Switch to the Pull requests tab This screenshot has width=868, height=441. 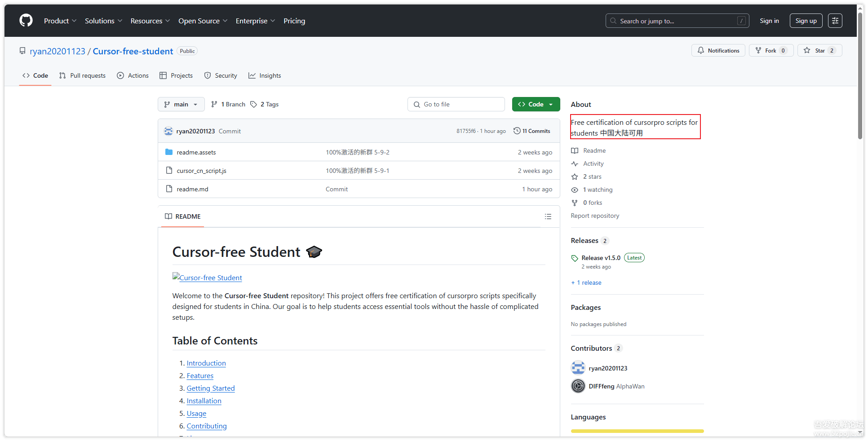tap(83, 75)
